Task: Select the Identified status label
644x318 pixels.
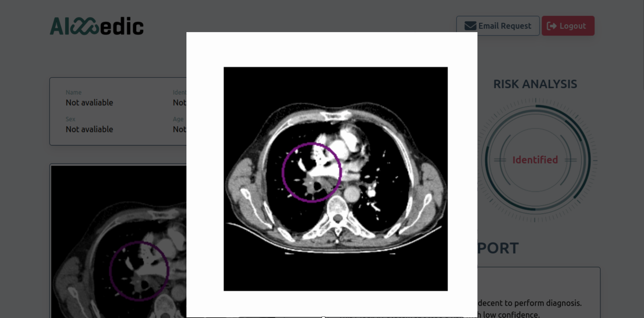Action: click(535, 160)
